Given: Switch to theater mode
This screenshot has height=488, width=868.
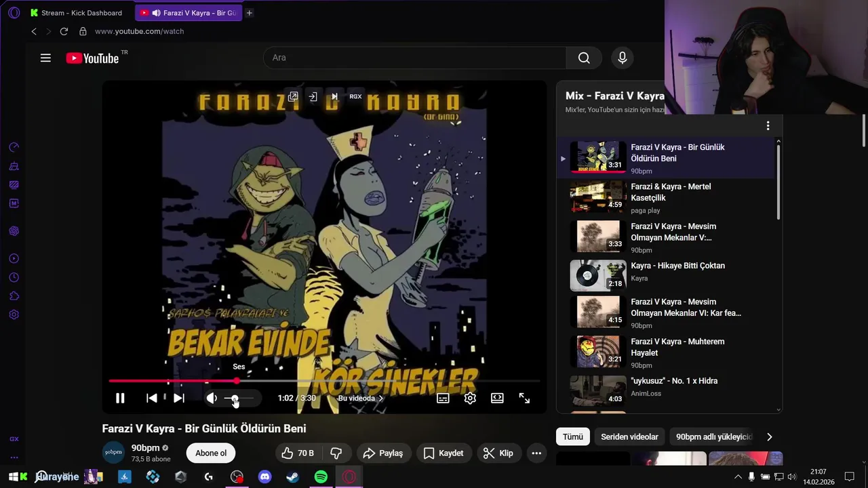Looking at the screenshot, I should coord(497,399).
